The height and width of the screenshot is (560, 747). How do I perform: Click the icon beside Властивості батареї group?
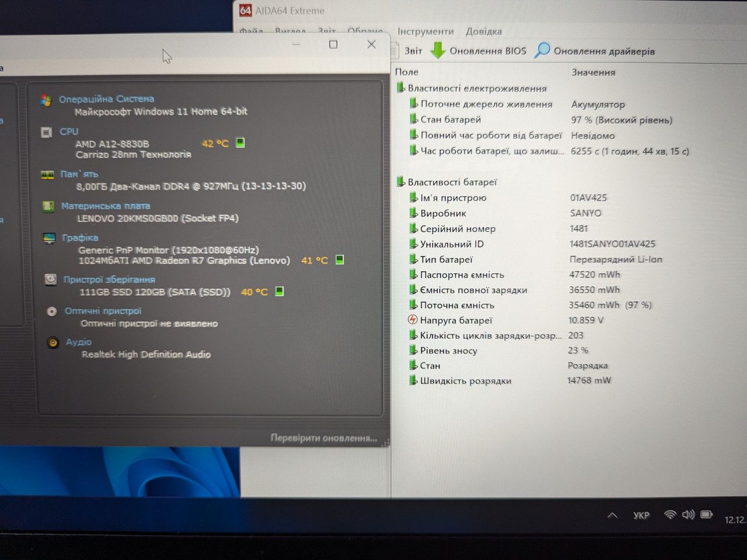point(400,181)
